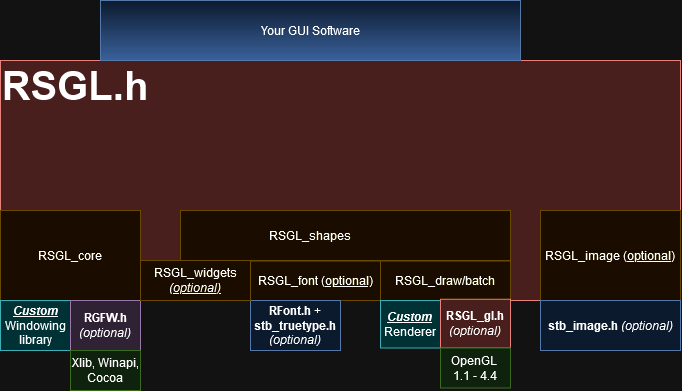Click the RSGL_widgets (optional) block
682x391 pixels.
tap(195, 281)
